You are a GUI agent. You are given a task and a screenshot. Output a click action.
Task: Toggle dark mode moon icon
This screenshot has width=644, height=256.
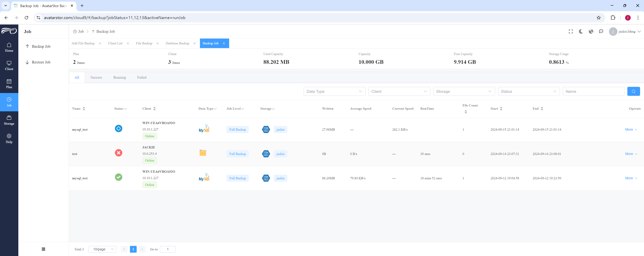[x=581, y=31]
